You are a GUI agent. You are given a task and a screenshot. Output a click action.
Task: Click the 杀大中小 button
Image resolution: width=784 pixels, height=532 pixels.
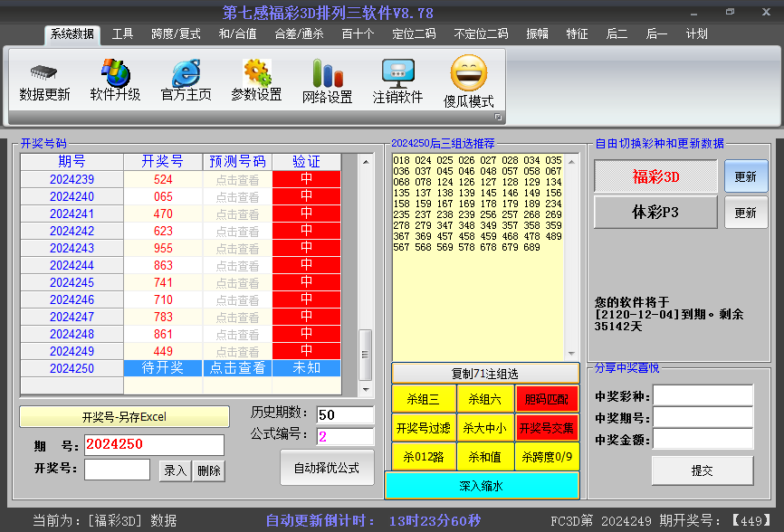(485, 428)
